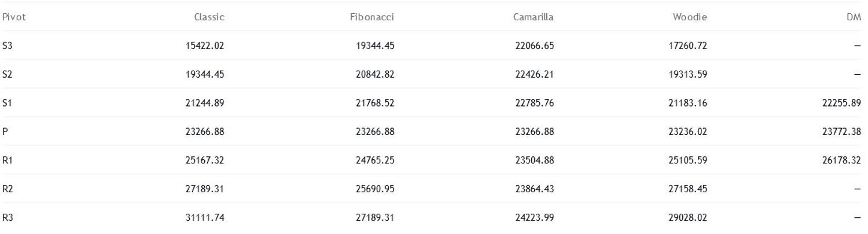
Task: Click Camarilla S1 value 22785.76
Action: click(535, 103)
